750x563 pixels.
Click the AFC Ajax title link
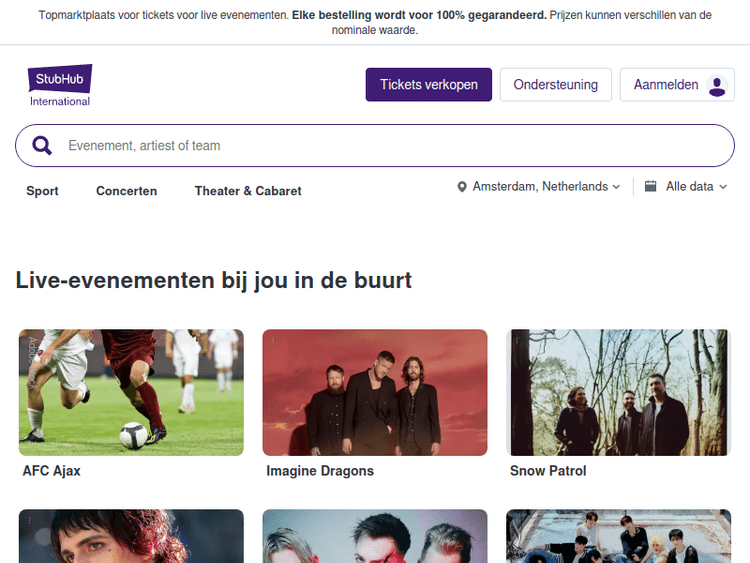[x=52, y=471]
